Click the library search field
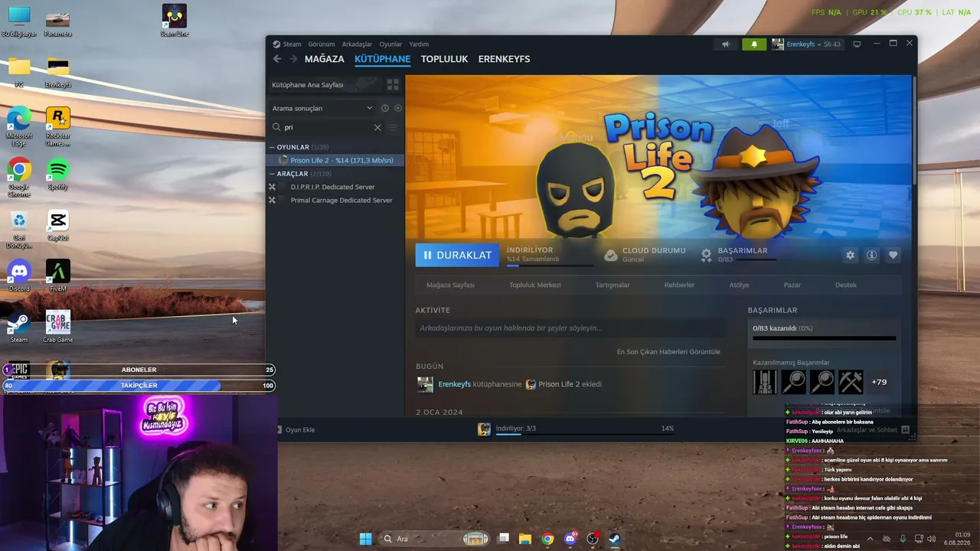The image size is (980, 551). (327, 128)
